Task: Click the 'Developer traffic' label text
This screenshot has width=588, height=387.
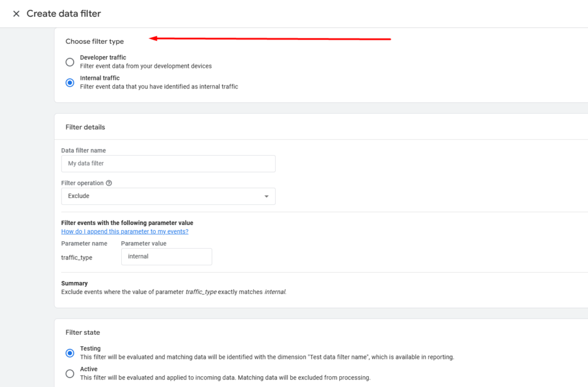Action: point(103,57)
